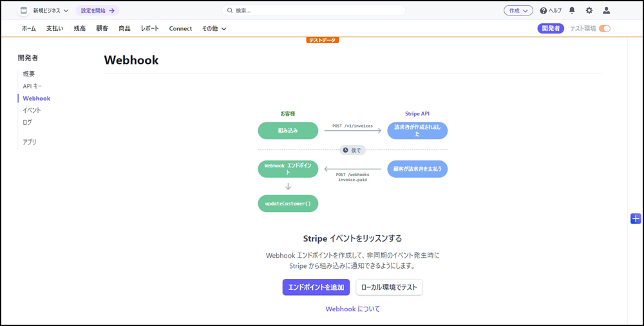Click the Stripe イベントをリッスンする heading
Screen dimensions: 644x326
(352, 238)
